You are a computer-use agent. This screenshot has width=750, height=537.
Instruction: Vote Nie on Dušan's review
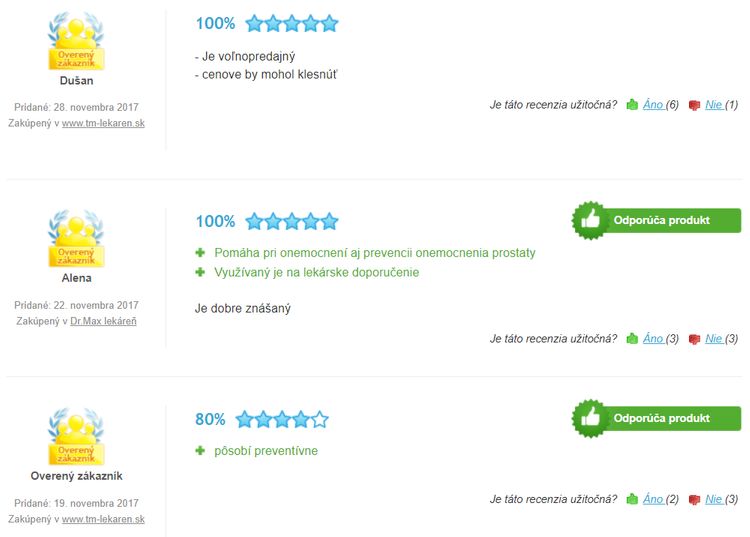coord(714,105)
